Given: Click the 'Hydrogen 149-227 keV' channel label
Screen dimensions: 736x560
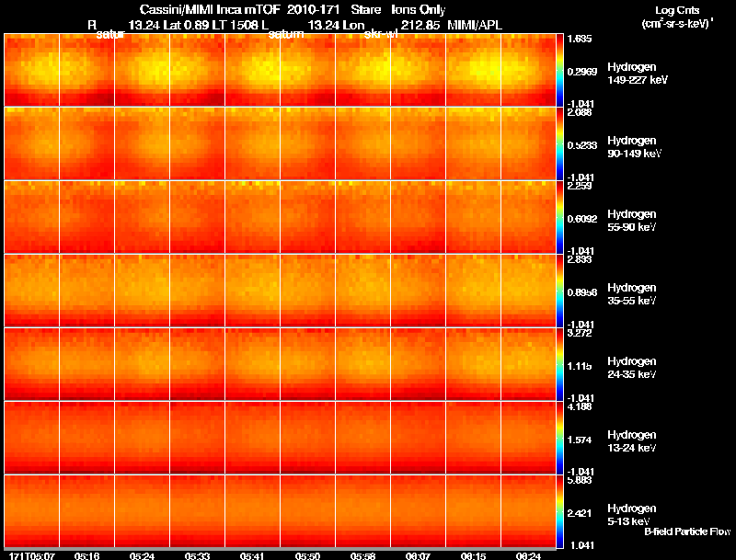Looking at the screenshot, I should pyautogui.click(x=638, y=74).
